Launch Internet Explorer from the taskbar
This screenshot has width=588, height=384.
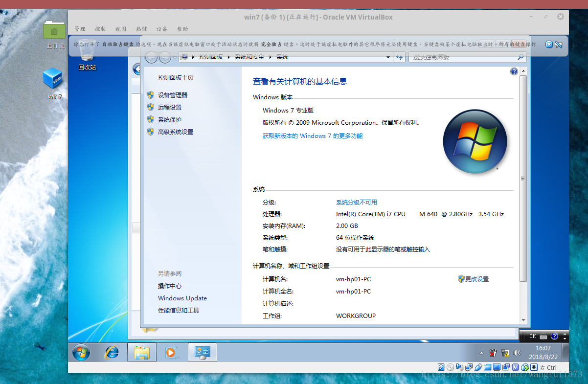[112, 352]
